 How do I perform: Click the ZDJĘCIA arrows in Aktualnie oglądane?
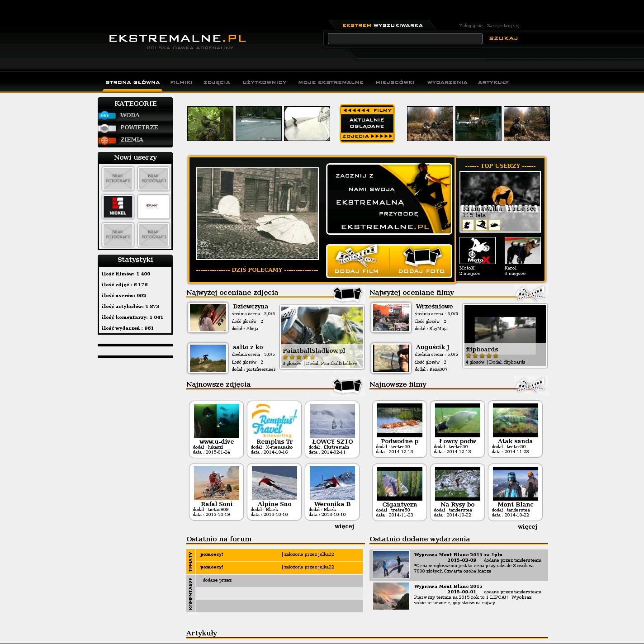[367, 136]
